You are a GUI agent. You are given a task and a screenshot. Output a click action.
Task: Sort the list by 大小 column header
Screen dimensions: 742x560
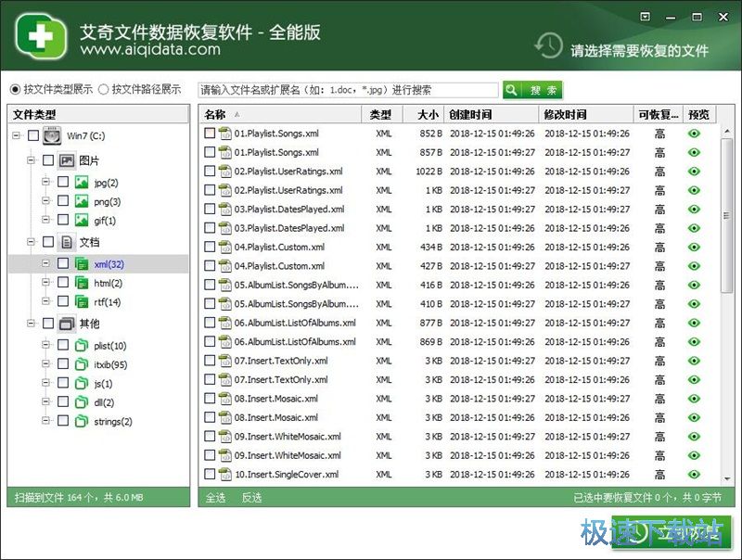click(427, 115)
